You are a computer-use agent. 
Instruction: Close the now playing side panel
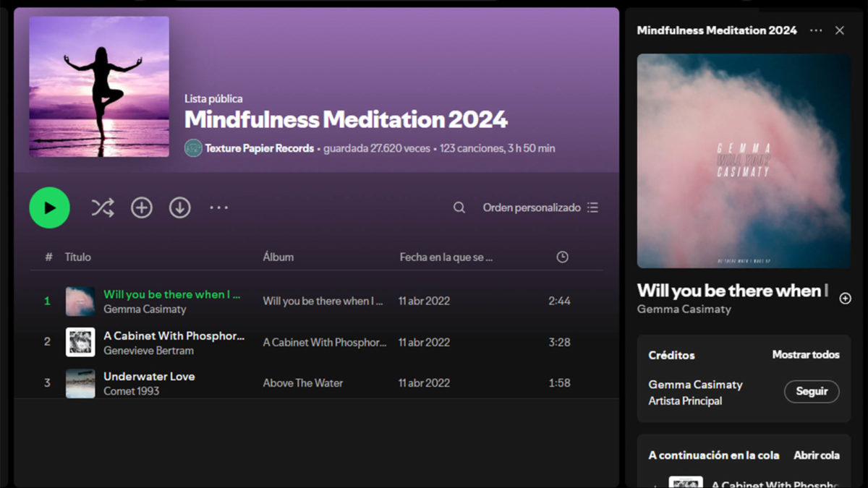click(x=840, y=30)
